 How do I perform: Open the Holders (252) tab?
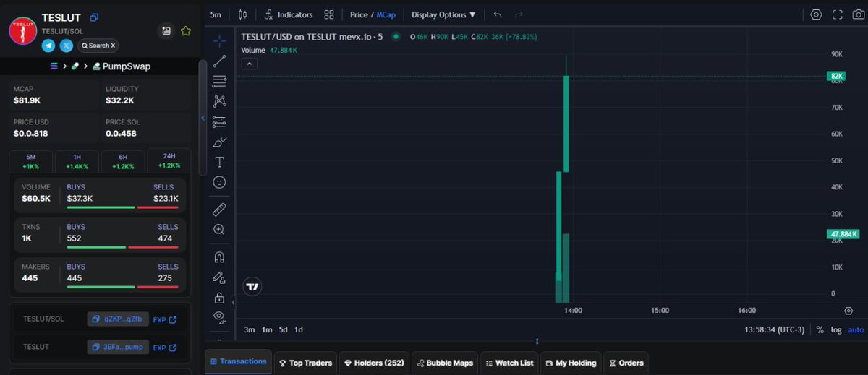(x=373, y=363)
